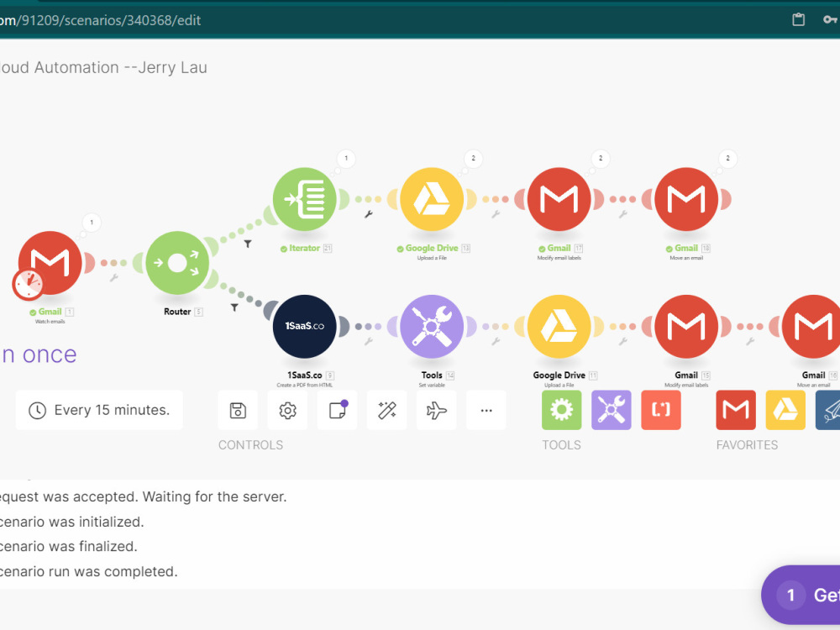Open the 1SaaS.co Create PDF module
The height and width of the screenshot is (630, 840).
(304, 326)
